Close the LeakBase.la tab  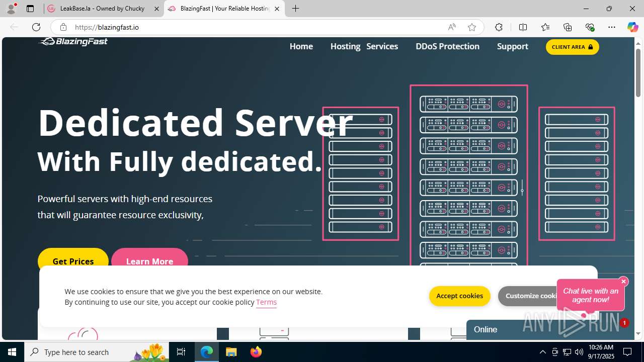click(x=156, y=9)
